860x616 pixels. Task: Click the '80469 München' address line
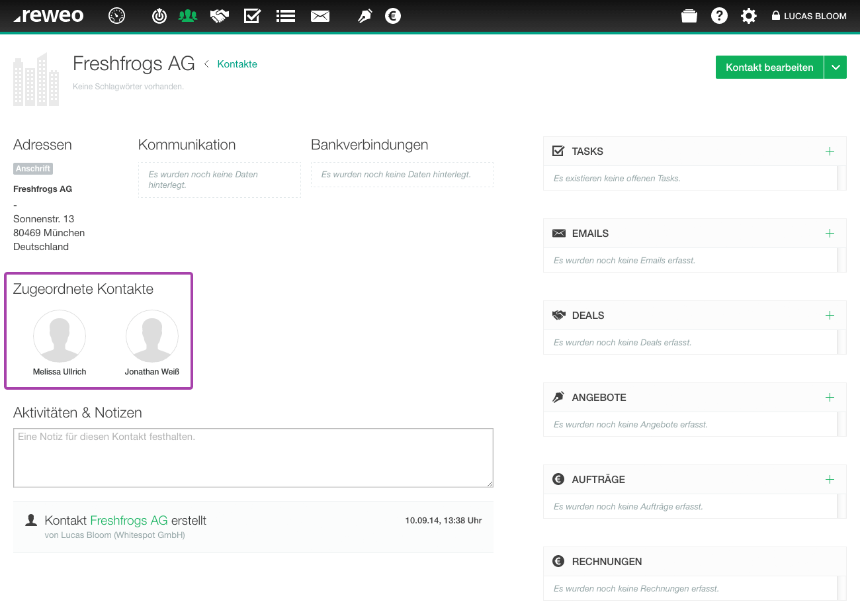[49, 233]
